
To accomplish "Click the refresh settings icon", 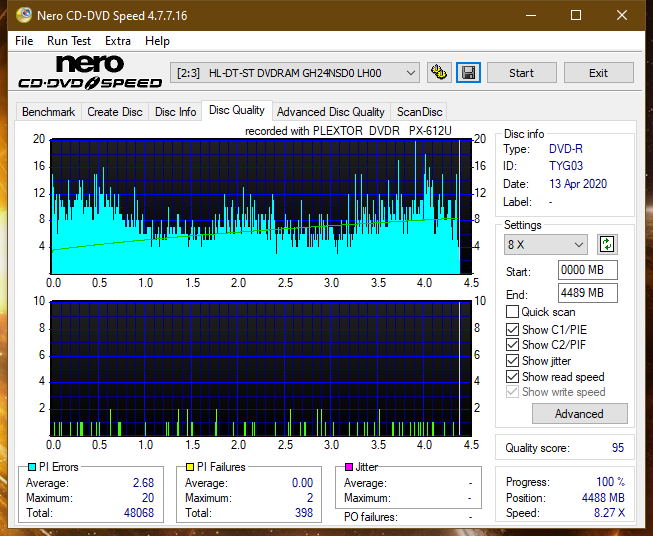I will [607, 244].
